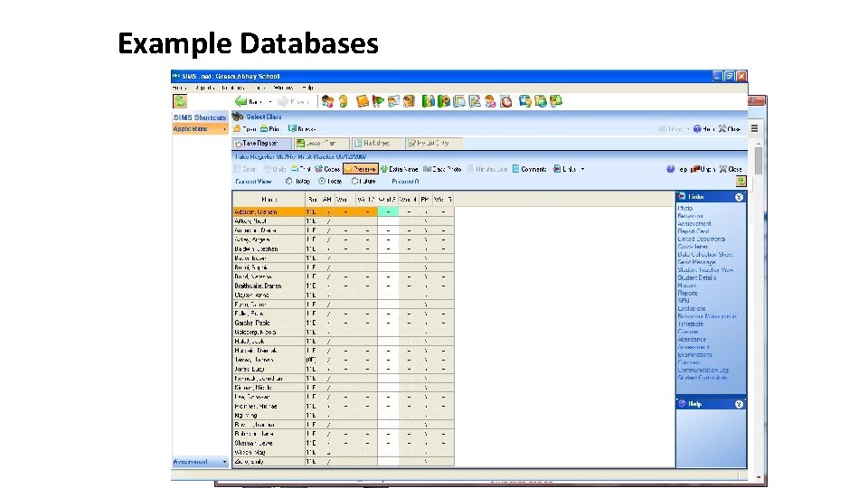Image resolution: width=868 pixels, height=488 pixels.
Task: Select the Today radio button
Action: (322, 182)
